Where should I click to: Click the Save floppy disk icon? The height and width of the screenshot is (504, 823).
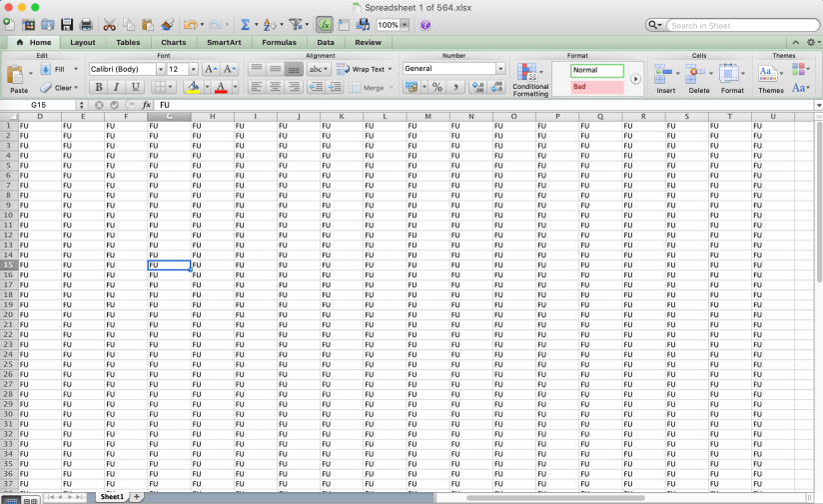coord(67,24)
